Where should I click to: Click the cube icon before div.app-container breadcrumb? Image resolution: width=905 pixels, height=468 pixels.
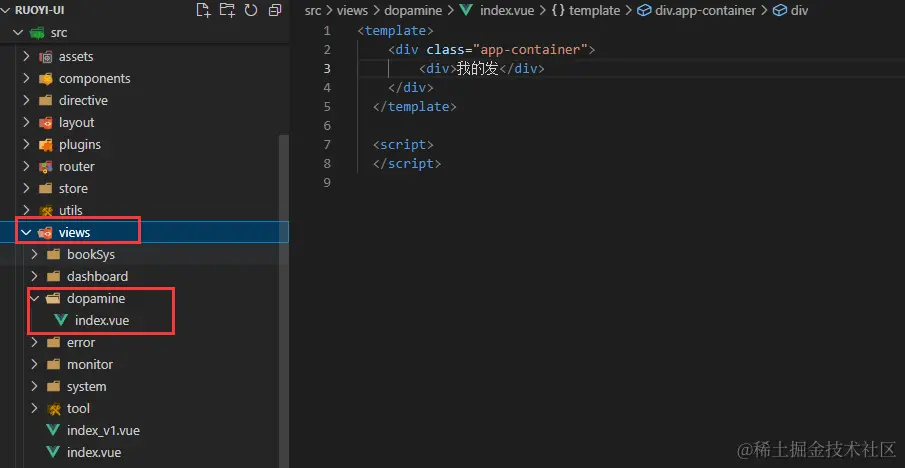pos(644,10)
